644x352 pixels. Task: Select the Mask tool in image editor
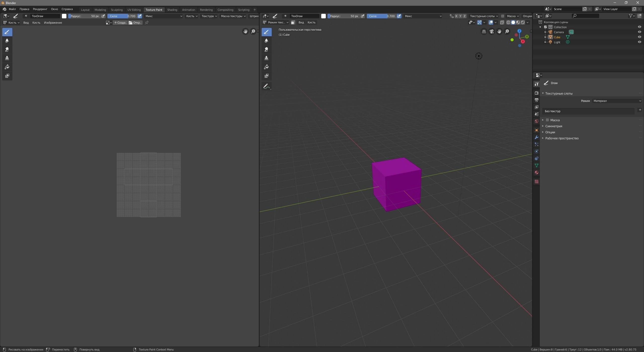[7, 76]
